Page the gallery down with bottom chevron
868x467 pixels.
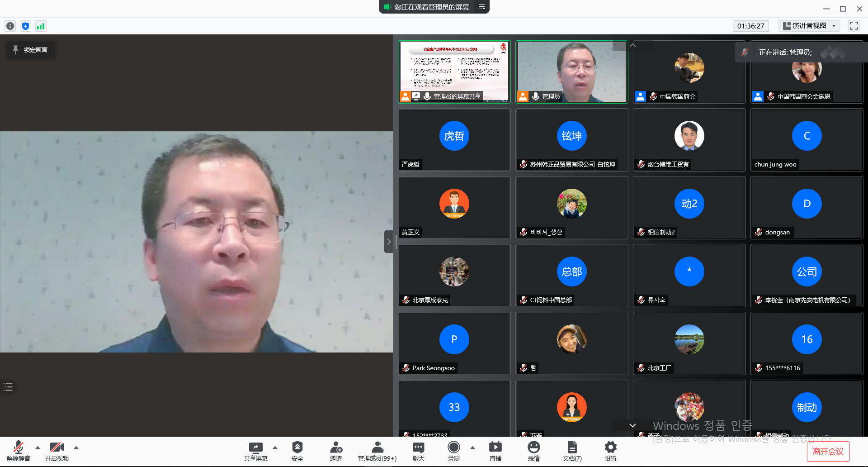click(x=633, y=425)
